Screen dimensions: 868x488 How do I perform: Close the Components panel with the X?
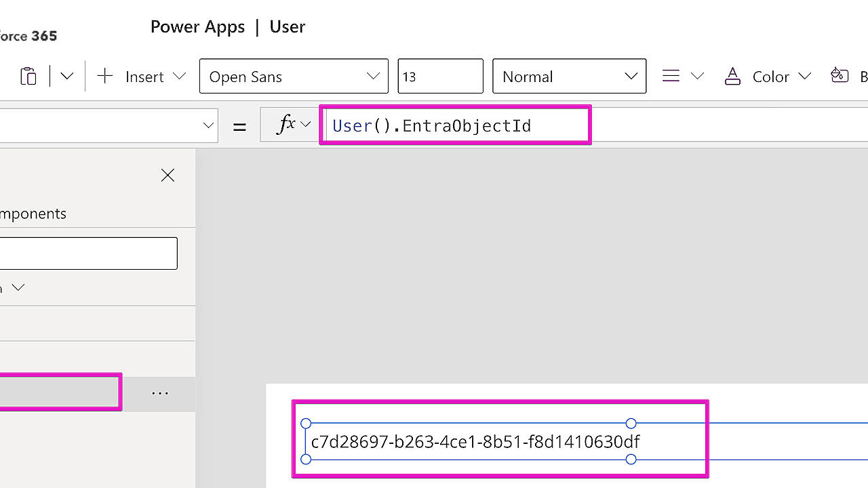point(167,175)
